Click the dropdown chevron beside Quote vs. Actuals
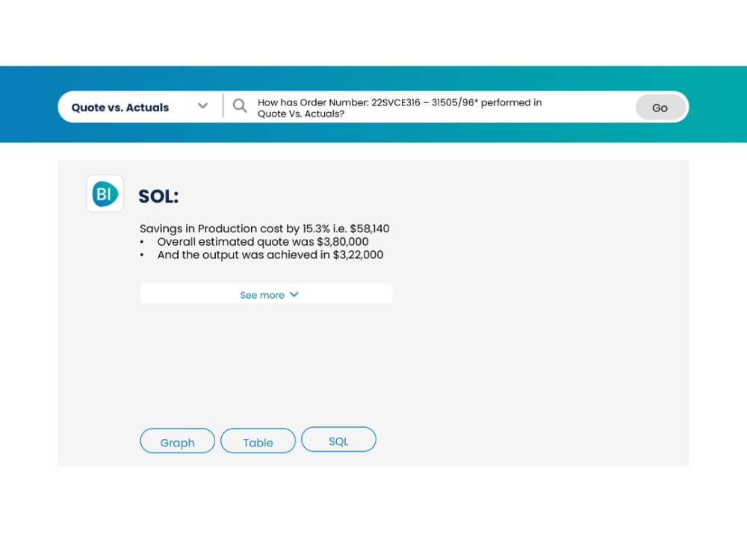This screenshot has height=560, width=747. (x=203, y=106)
